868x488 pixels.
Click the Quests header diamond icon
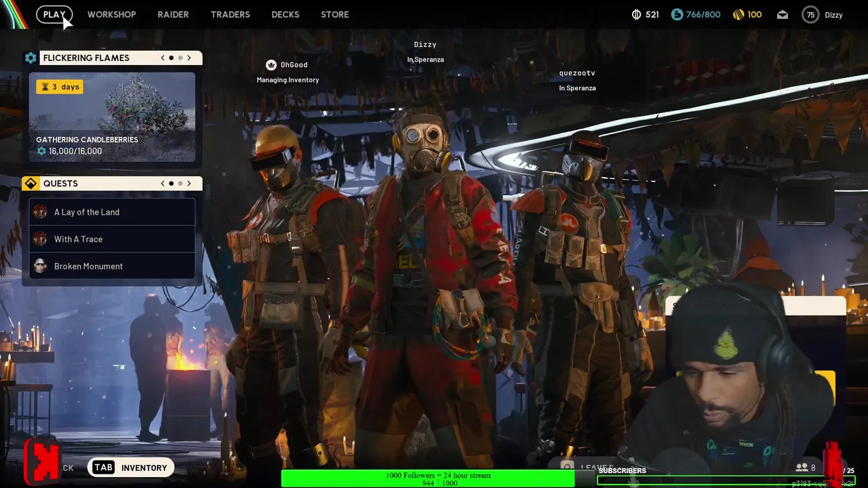31,184
